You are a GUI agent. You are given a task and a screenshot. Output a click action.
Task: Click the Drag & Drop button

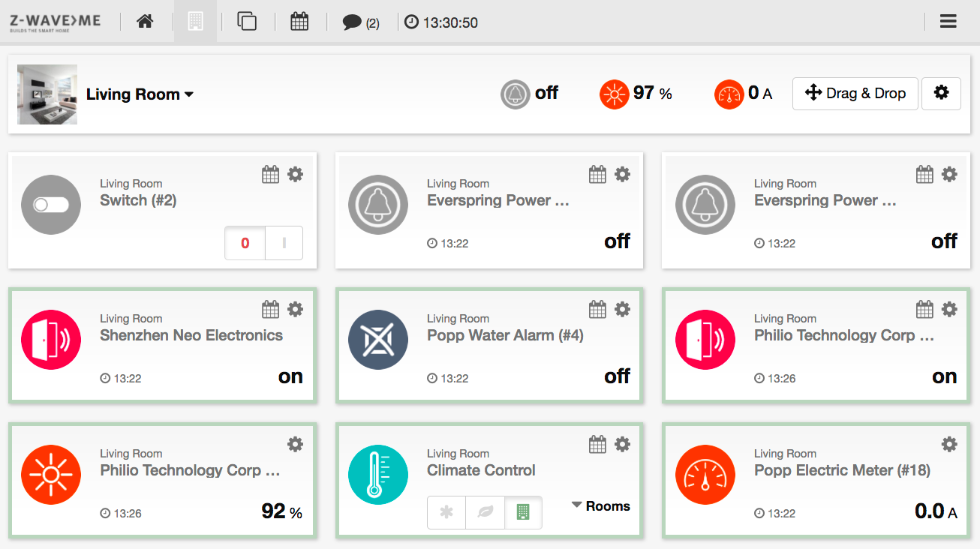tap(855, 94)
